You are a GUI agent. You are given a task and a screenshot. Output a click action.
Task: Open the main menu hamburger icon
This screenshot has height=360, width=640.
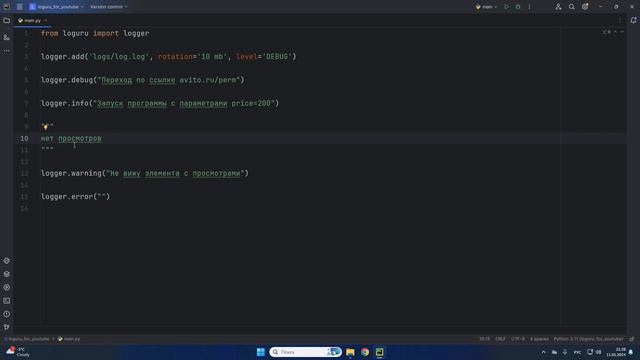coord(20,7)
